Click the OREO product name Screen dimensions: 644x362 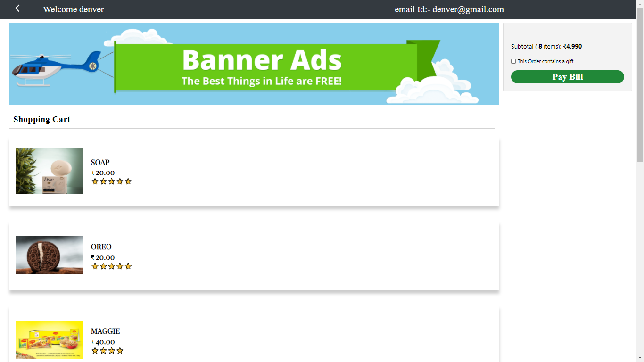(101, 247)
